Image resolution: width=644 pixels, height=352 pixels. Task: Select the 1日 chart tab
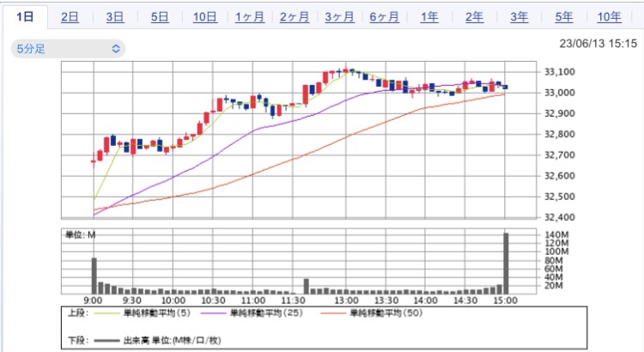point(25,17)
